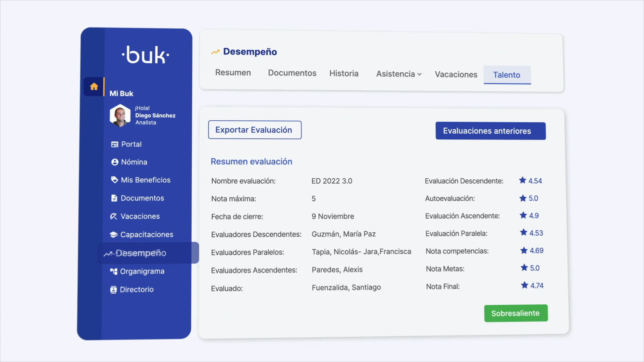Image resolution: width=644 pixels, height=362 pixels.
Task: Click the buk logo
Action: pyautogui.click(x=145, y=55)
